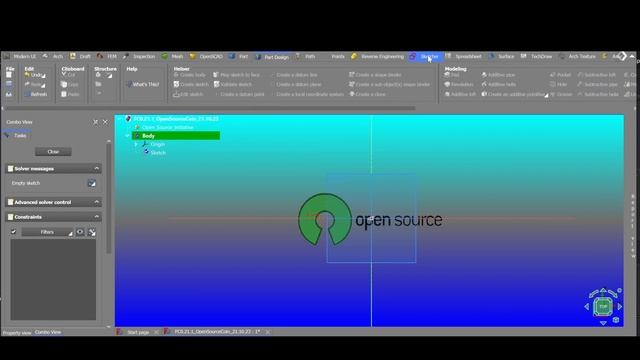Image resolution: width=640 pixels, height=360 pixels.
Task: Click the Close button in Tasks panel
Action: pos(53,152)
